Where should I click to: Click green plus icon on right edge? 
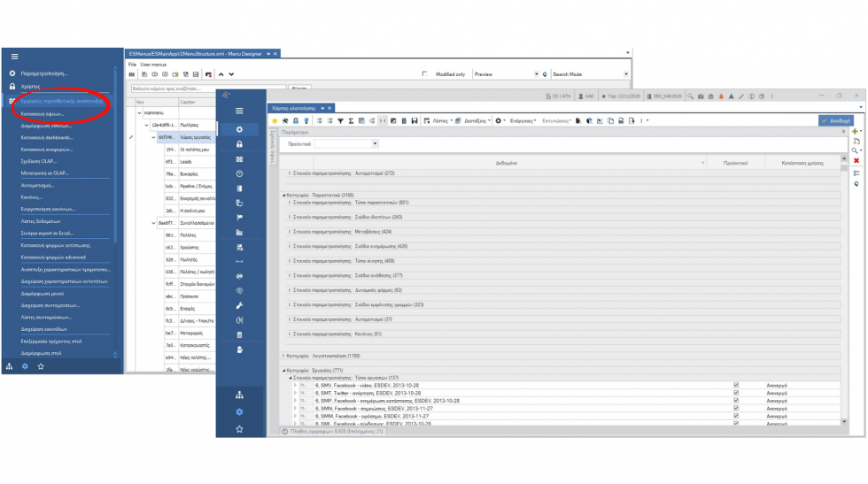(855, 131)
